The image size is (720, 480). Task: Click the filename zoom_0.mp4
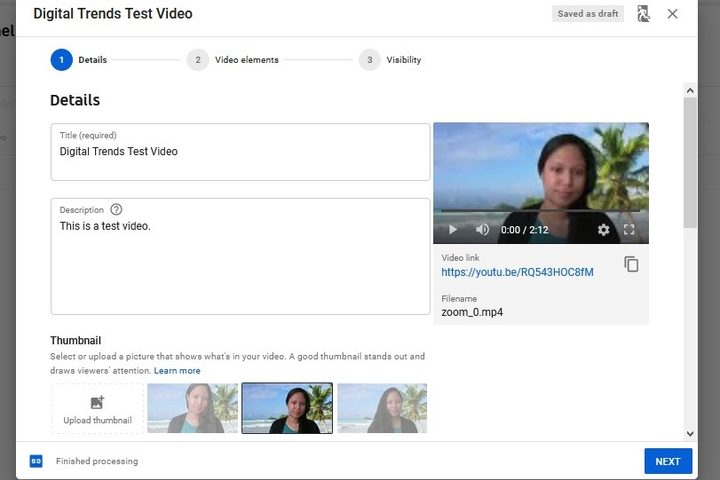click(x=472, y=312)
